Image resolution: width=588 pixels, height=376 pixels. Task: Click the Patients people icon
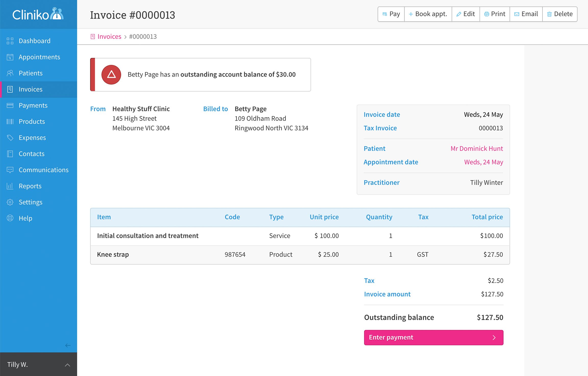pyautogui.click(x=10, y=73)
